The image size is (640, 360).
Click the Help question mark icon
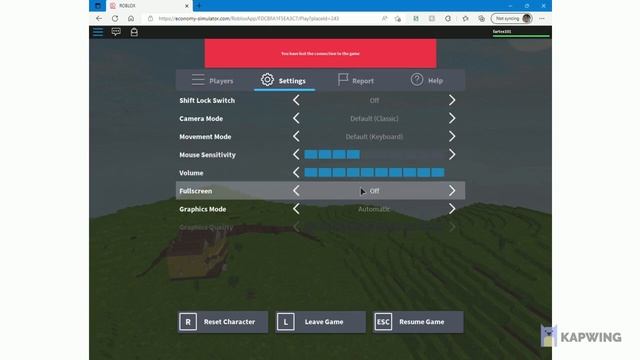point(417,80)
